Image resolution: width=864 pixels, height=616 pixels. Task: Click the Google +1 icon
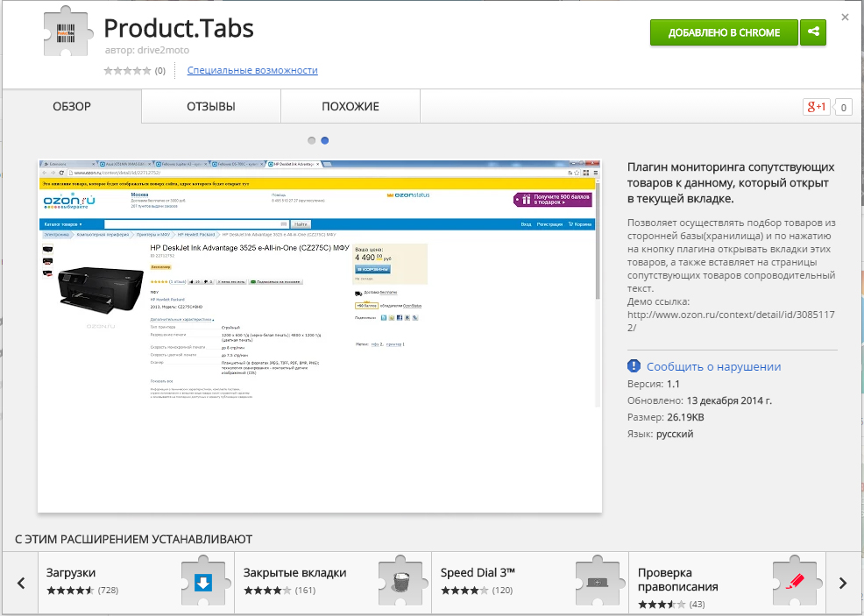816,107
